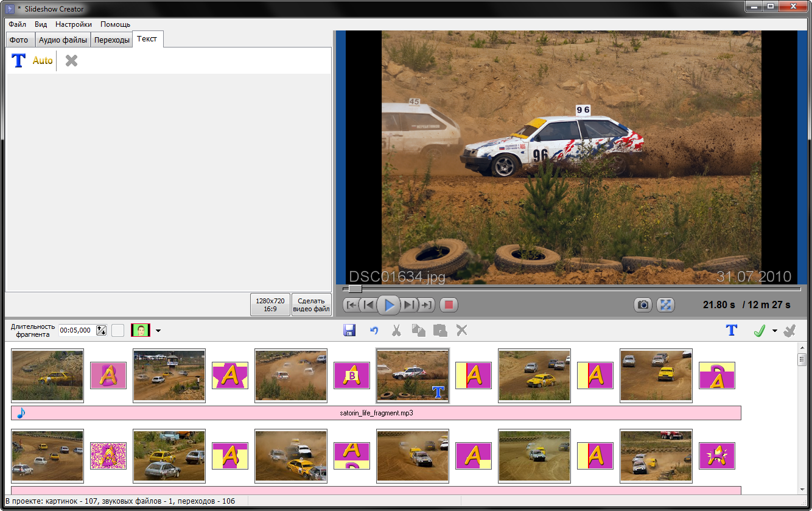Jump to end of slideshow
The height and width of the screenshot is (511, 812).
pyautogui.click(x=426, y=305)
